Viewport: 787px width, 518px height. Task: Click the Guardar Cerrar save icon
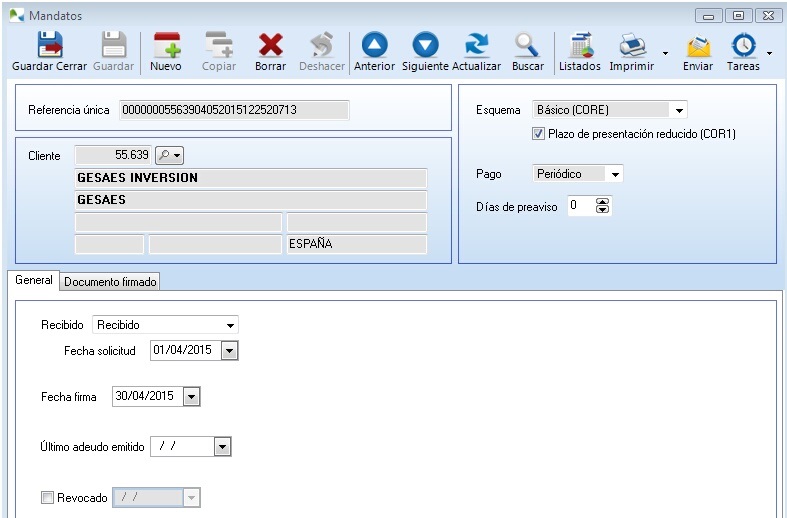[49, 46]
